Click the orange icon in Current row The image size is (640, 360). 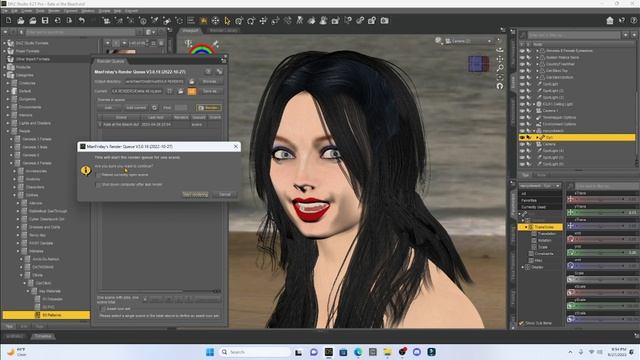click(x=191, y=91)
